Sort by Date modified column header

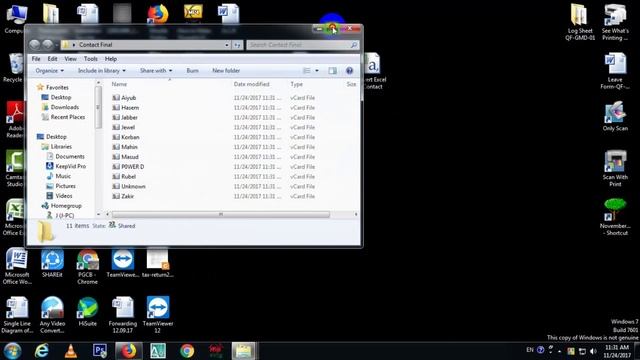click(251, 84)
